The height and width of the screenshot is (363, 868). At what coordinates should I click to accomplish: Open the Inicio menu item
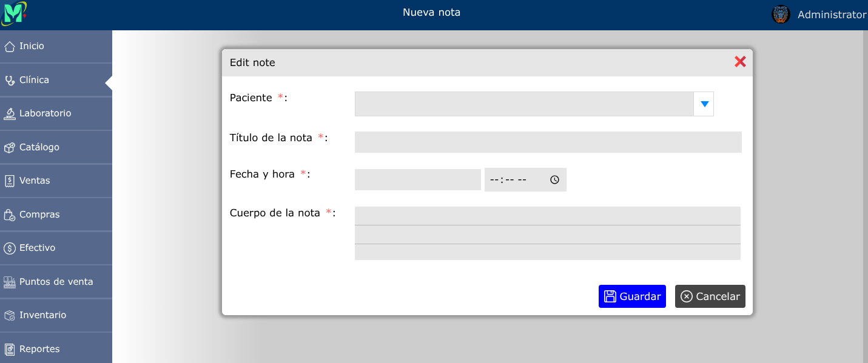coord(56,47)
